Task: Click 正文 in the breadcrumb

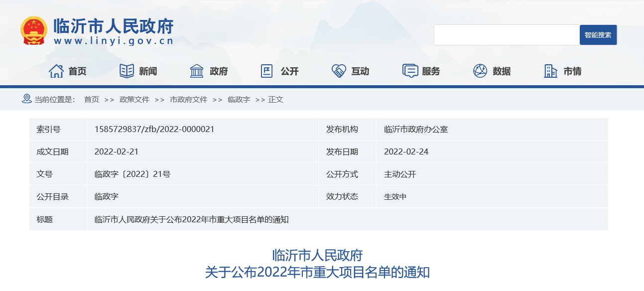Action: (x=276, y=99)
